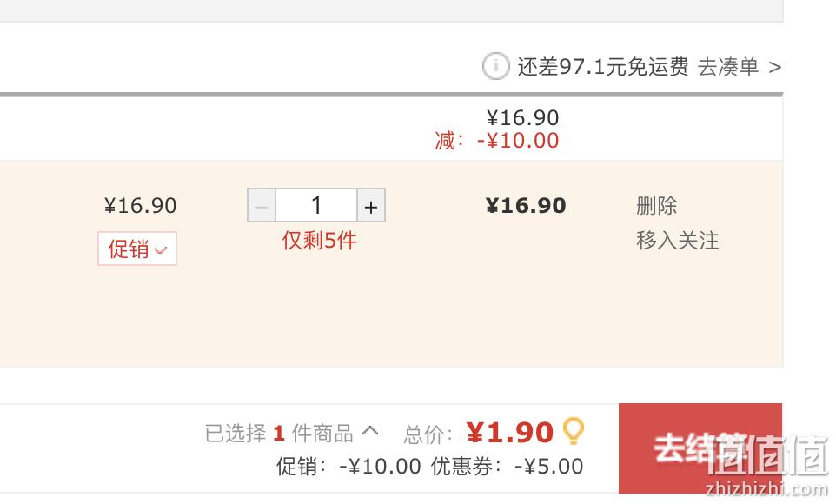Click the total price ¥1.90
Viewport: 836px width, 504px height.
(510, 433)
